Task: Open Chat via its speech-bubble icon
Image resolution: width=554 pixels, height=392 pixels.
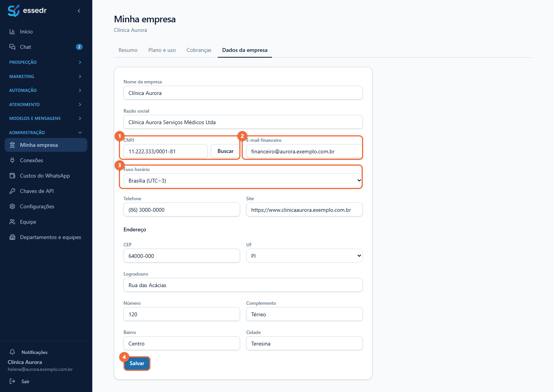Action: tap(12, 47)
